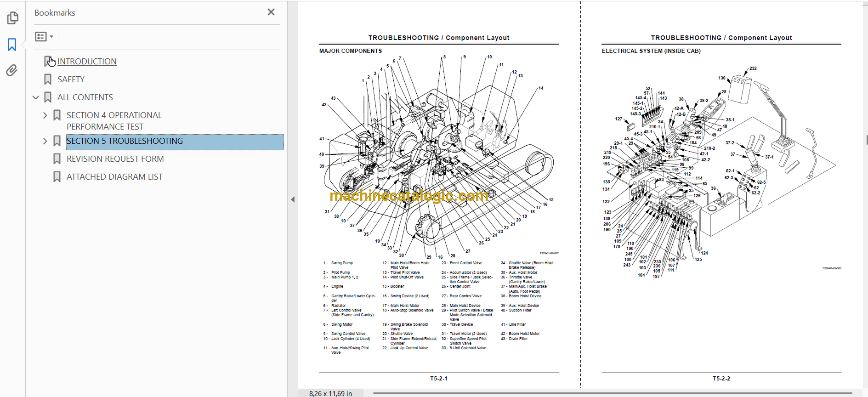Select the SAFETY bookmark

[71, 79]
